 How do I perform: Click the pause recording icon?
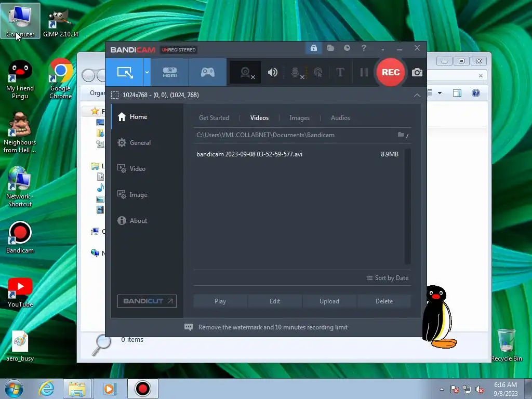coord(364,72)
